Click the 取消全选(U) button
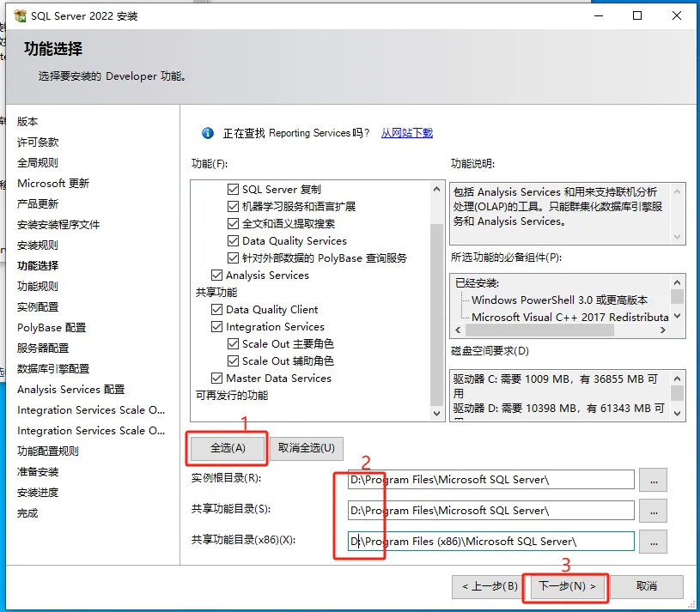Image resolution: width=700 pixels, height=612 pixels. tap(307, 448)
